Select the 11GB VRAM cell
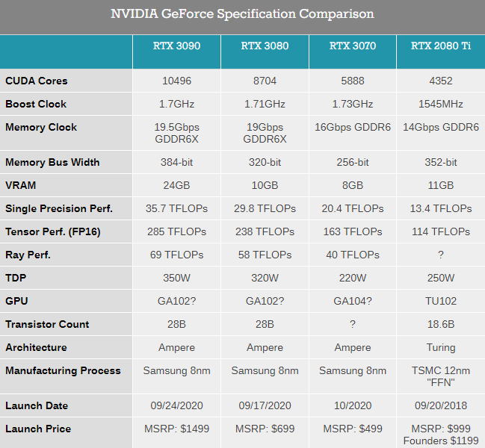This screenshot has width=485, height=448. click(441, 185)
